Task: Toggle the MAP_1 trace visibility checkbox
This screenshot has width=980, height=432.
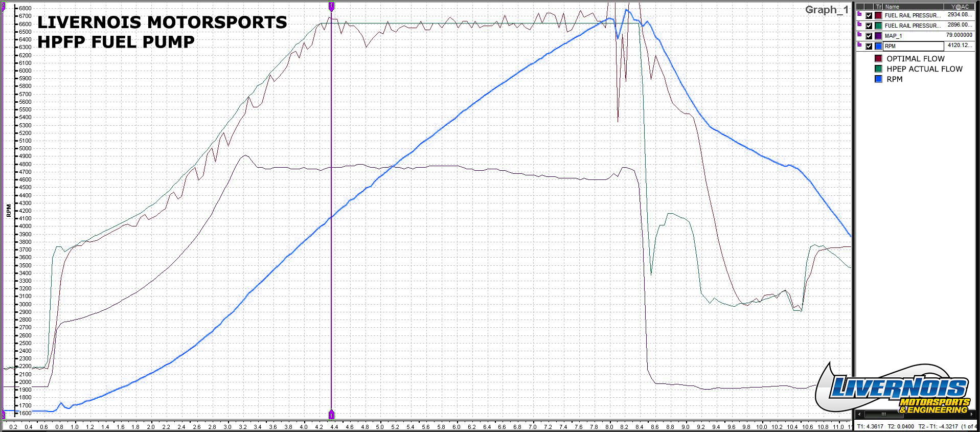Action: coord(869,36)
